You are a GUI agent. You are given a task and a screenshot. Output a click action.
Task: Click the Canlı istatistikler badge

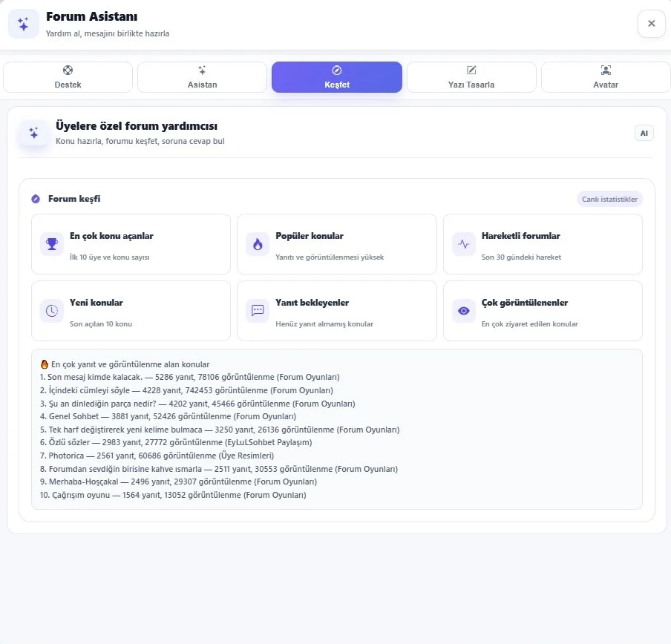[x=609, y=200]
